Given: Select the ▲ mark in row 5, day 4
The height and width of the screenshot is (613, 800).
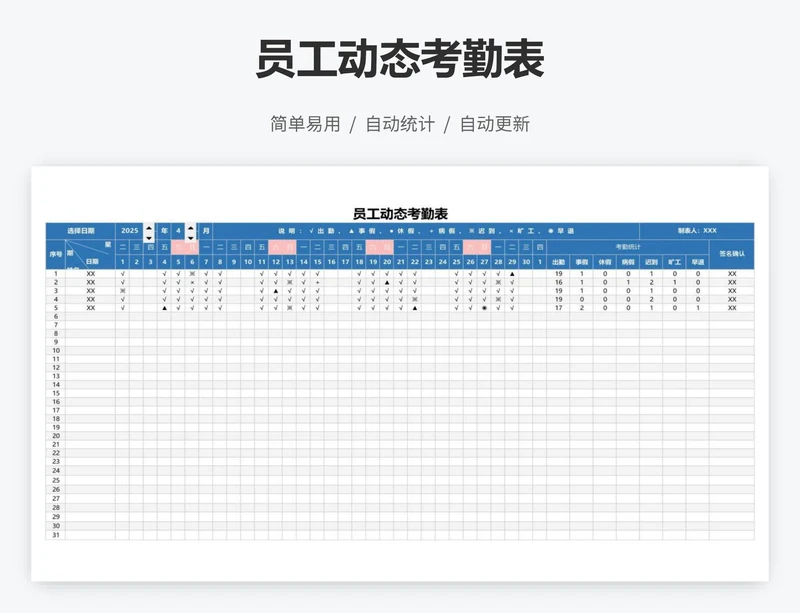Looking at the screenshot, I should coord(164,308).
